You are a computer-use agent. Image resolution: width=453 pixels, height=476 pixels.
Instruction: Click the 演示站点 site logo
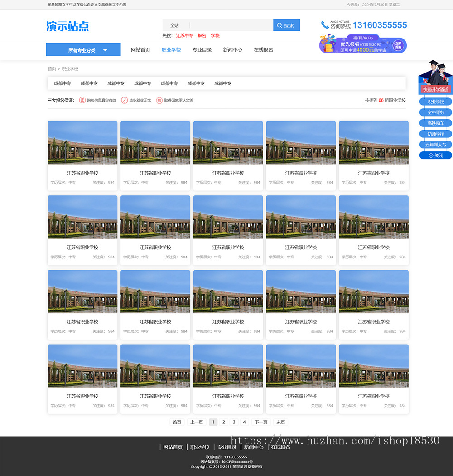(67, 26)
